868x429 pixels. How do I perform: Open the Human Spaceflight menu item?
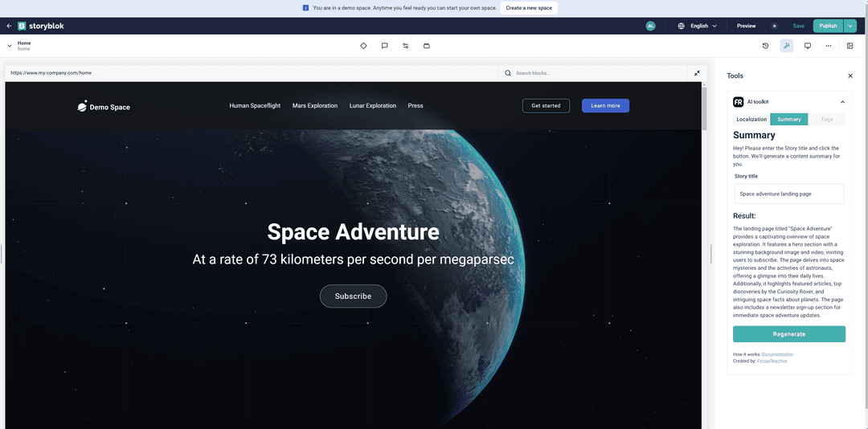click(x=255, y=106)
